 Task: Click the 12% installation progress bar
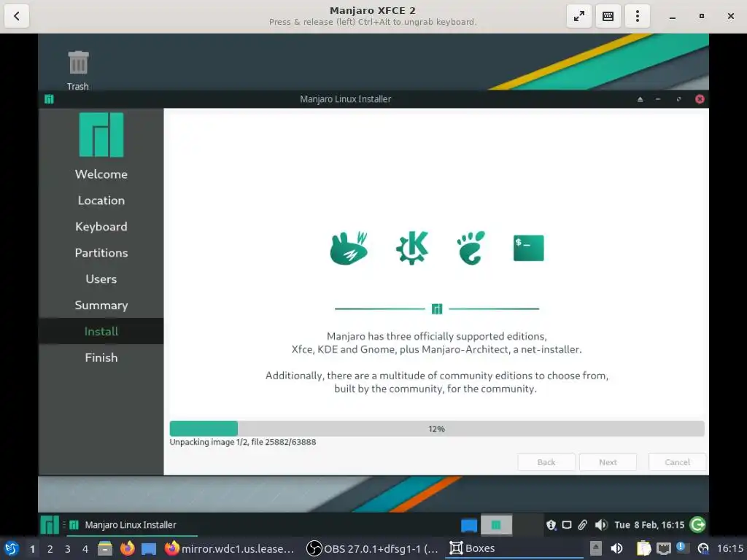(x=437, y=429)
